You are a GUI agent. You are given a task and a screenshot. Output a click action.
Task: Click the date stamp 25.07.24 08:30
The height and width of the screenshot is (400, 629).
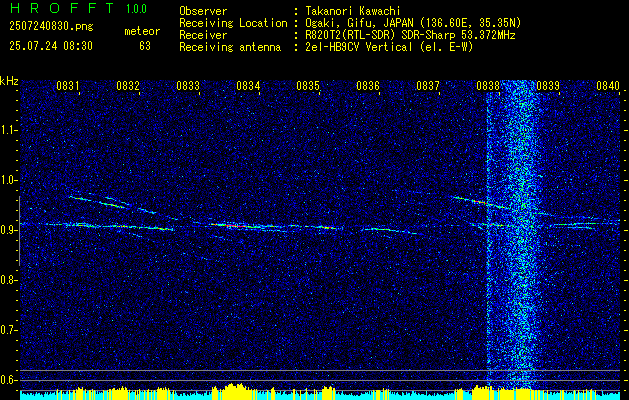pyautogui.click(x=51, y=46)
